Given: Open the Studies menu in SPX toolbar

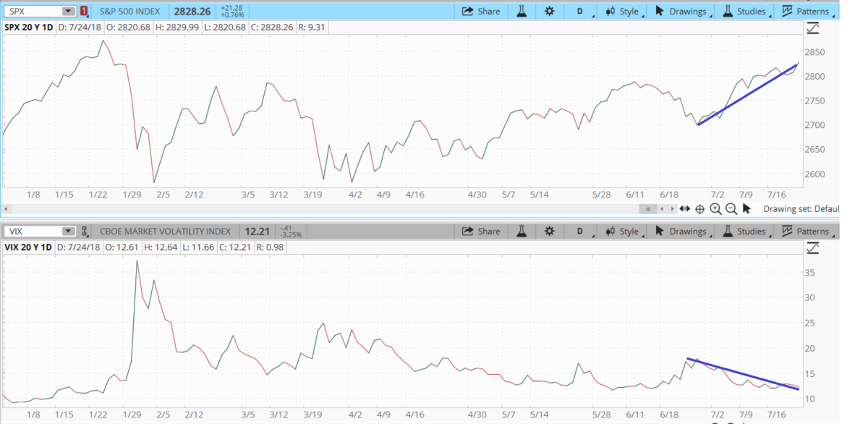Looking at the screenshot, I should 744,11.
